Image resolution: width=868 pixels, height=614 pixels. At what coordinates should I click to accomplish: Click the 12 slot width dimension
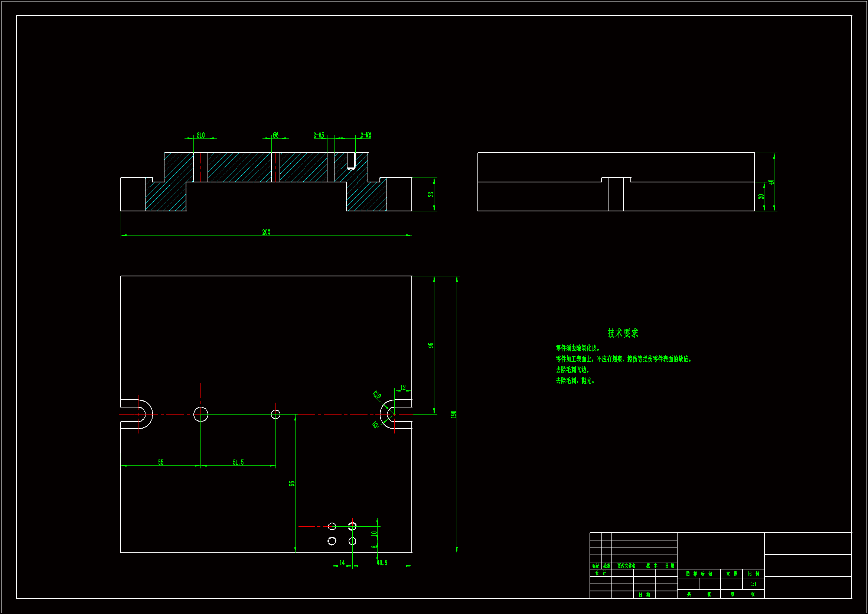coord(403,387)
